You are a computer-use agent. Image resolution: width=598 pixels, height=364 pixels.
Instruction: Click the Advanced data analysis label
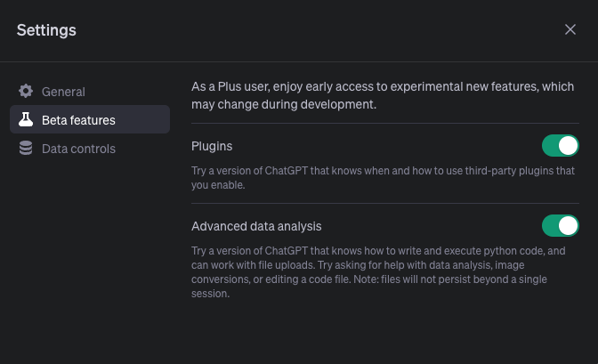256,226
